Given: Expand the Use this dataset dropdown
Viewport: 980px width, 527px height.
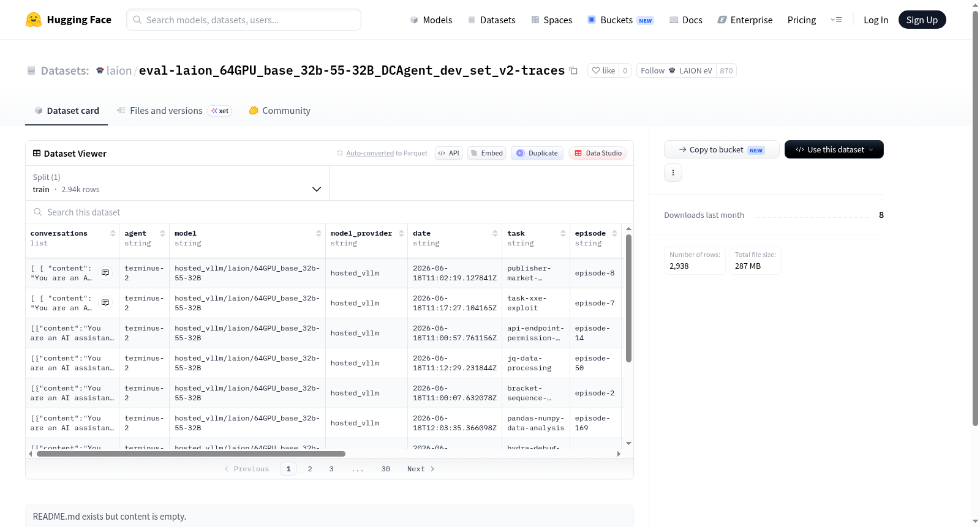Looking at the screenshot, I should 834,149.
